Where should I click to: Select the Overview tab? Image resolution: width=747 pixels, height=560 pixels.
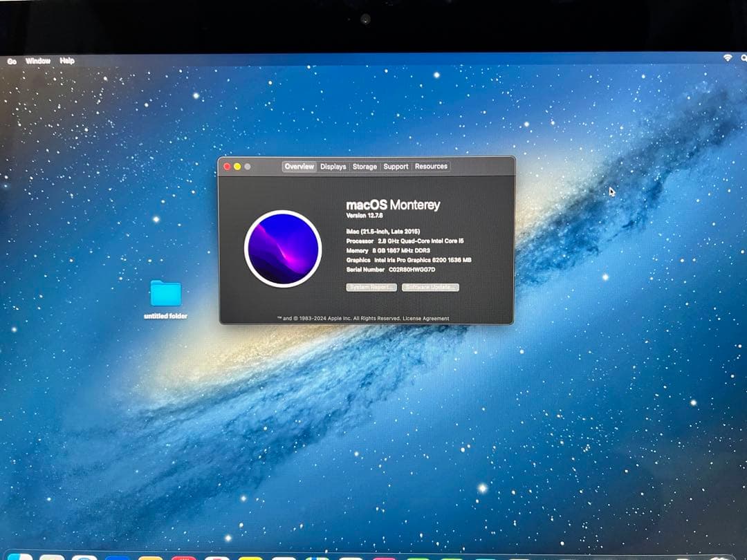click(299, 166)
